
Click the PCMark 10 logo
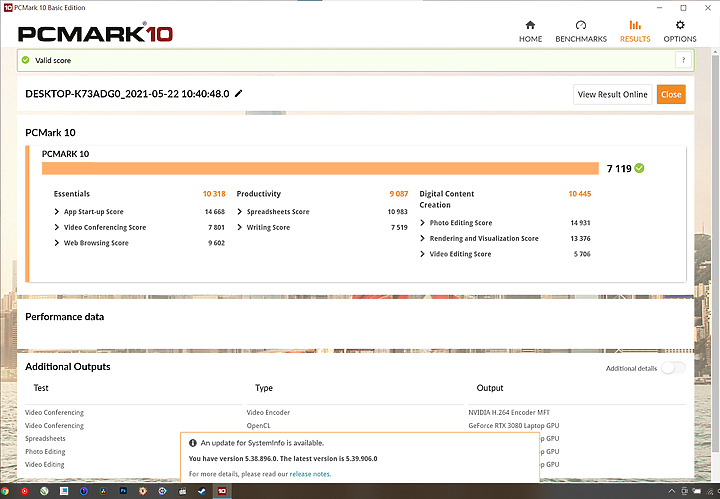coord(95,33)
